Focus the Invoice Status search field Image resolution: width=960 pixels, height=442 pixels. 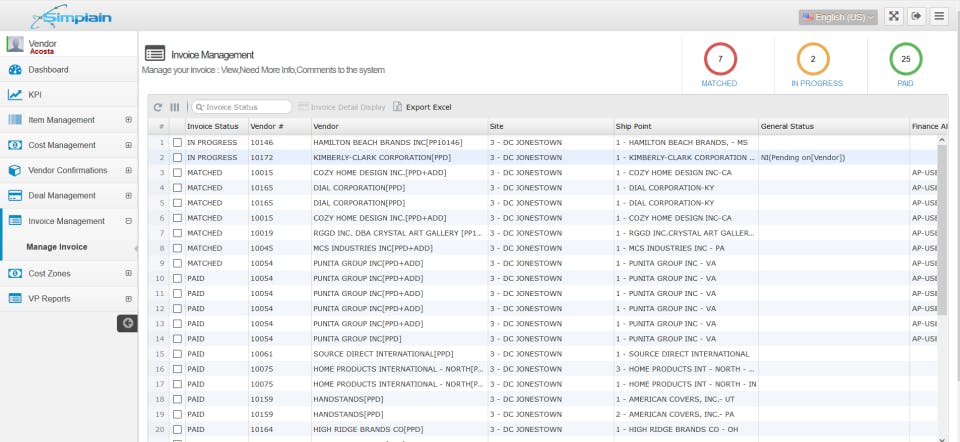(242, 107)
